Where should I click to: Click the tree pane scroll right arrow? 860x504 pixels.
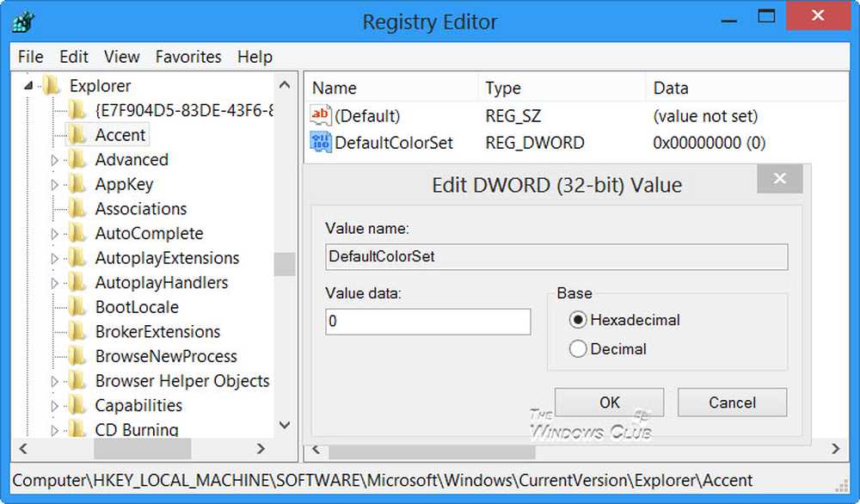pyautogui.click(x=261, y=449)
